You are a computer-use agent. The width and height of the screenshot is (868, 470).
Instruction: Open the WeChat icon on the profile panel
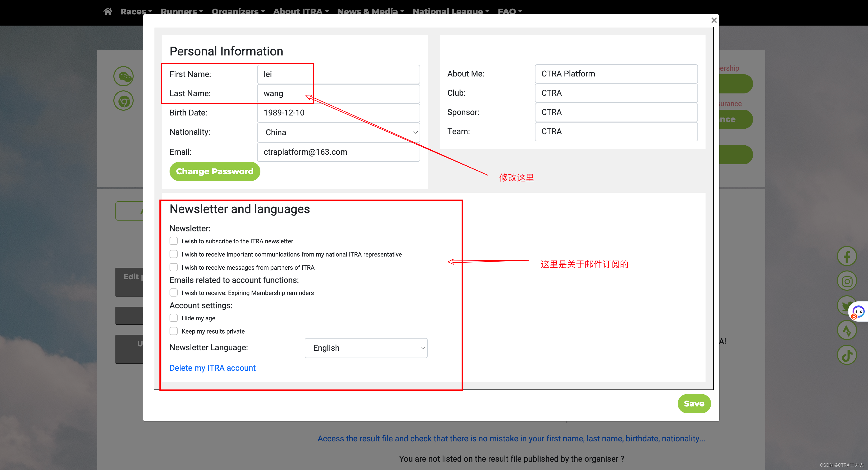point(123,76)
